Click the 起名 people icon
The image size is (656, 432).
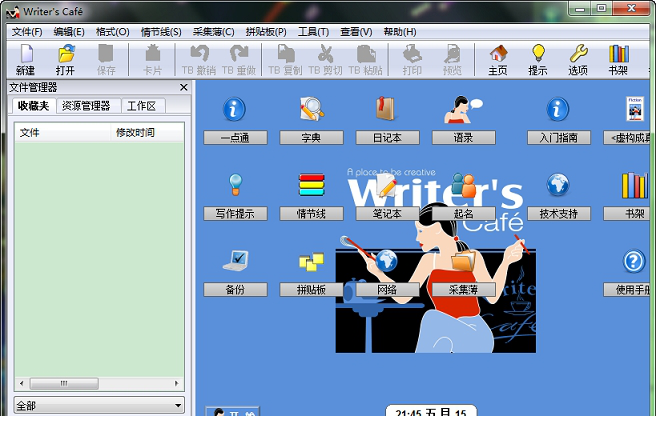coord(464,185)
